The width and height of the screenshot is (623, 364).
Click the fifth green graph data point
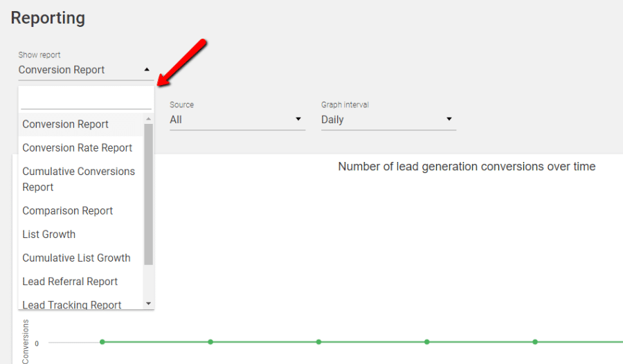coord(535,342)
